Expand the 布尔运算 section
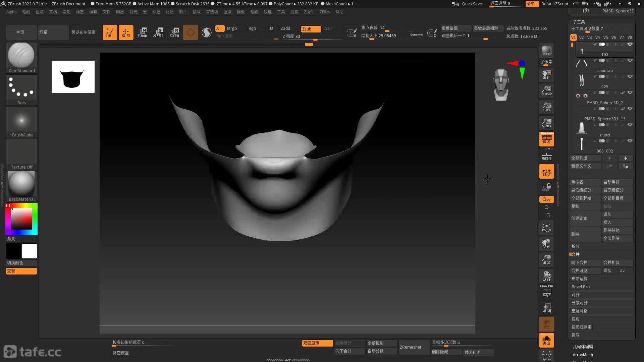The width and height of the screenshot is (644, 362). [x=579, y=279]
